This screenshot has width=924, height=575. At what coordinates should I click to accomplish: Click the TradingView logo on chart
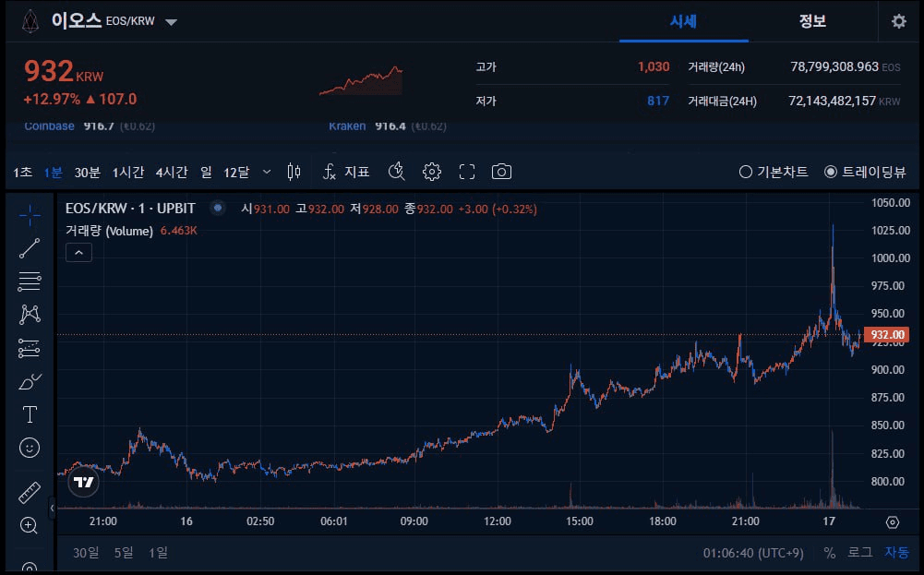(83, 483)
